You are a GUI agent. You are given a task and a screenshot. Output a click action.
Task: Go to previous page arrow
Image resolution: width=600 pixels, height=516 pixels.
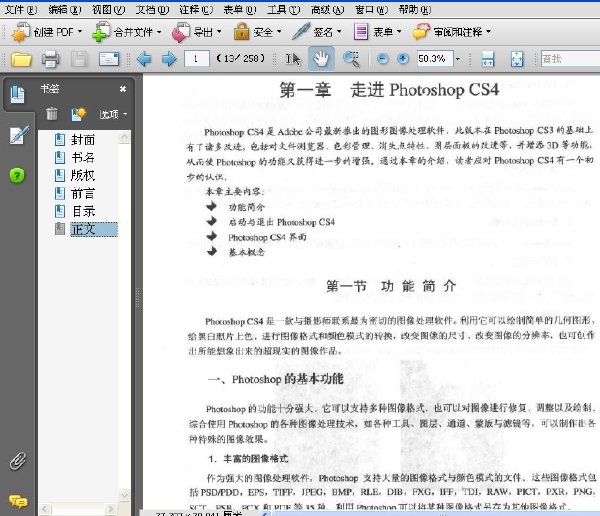(144, 59)
